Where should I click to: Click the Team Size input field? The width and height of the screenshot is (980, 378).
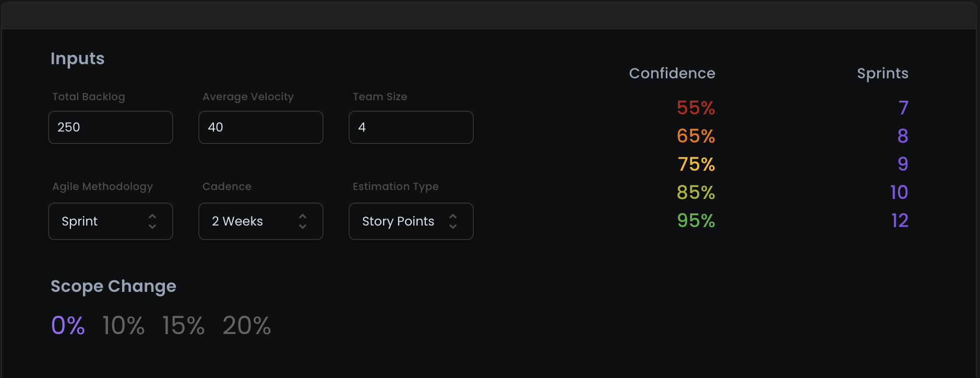coord(411,127)
